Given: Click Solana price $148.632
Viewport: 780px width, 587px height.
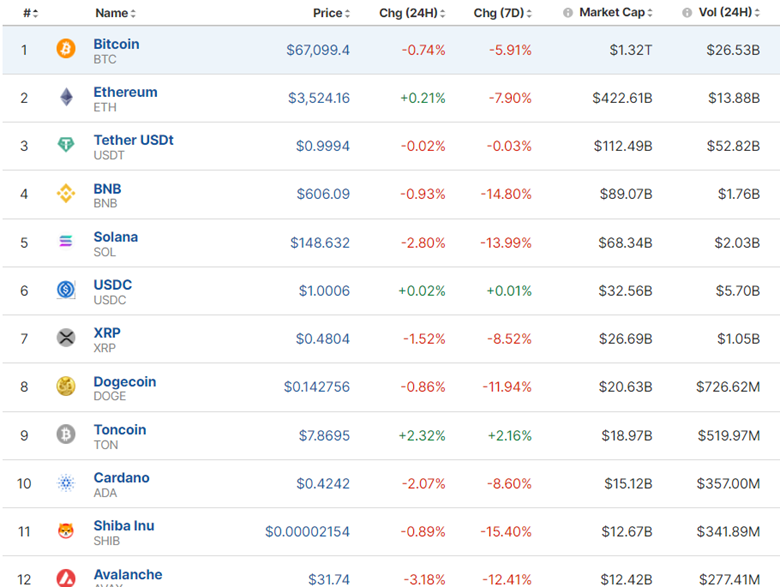Looking at the screenshot, I should [320, 243].
